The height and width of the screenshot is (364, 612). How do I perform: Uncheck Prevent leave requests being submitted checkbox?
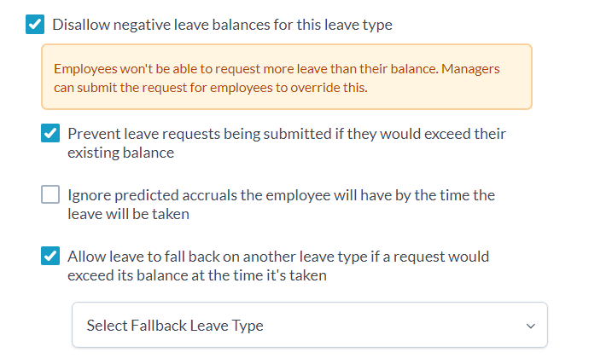point(50,134)
